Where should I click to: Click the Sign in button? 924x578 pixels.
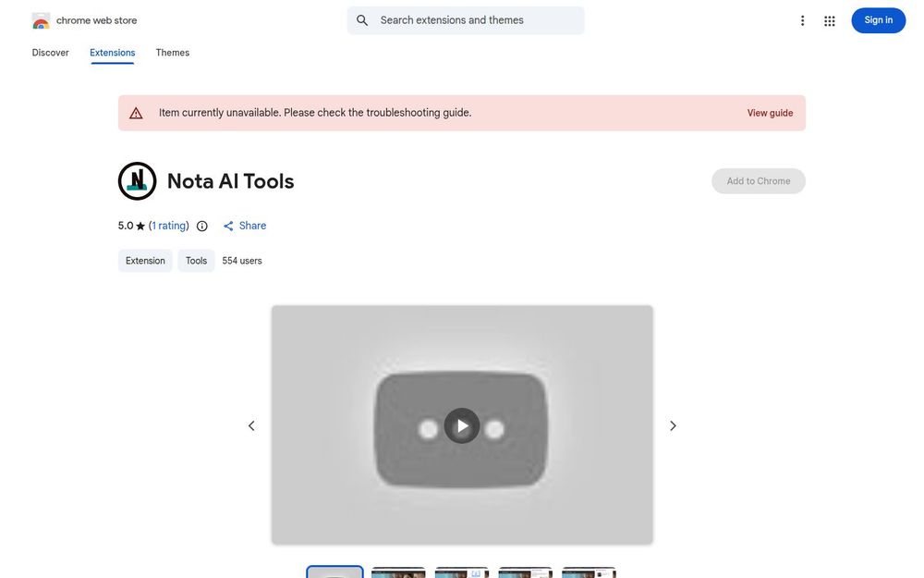coord(878,20)
